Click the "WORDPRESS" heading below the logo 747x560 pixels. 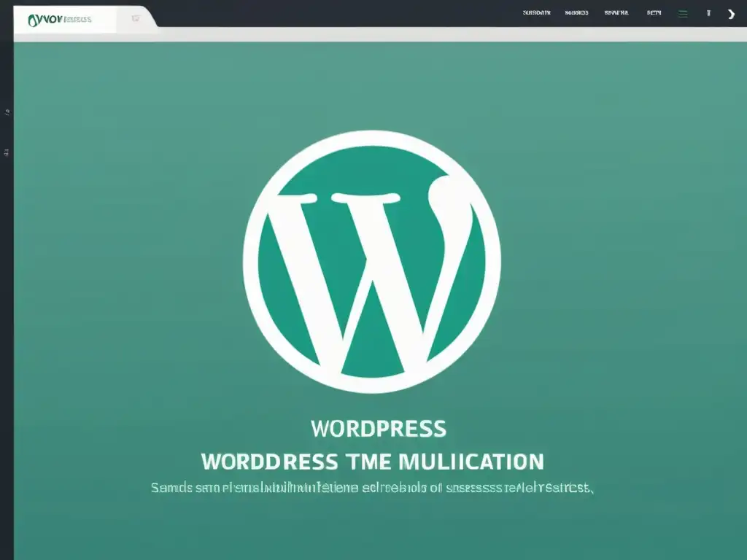click(x=379, y=429)
